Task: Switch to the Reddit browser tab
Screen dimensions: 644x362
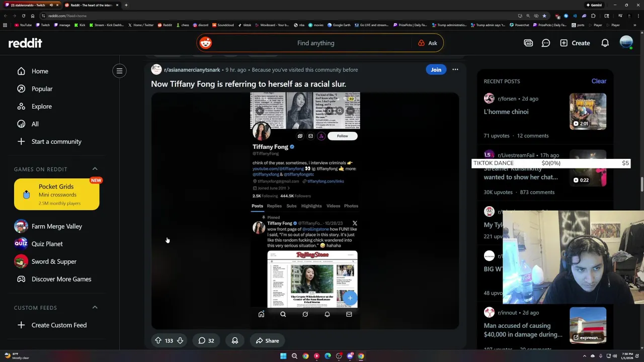Action: (x=91, y=5)
